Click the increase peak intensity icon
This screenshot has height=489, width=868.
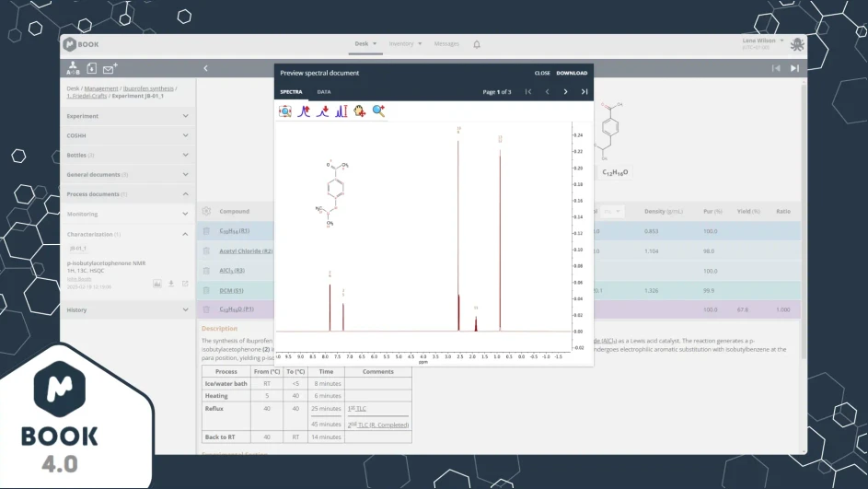[304, 111]
